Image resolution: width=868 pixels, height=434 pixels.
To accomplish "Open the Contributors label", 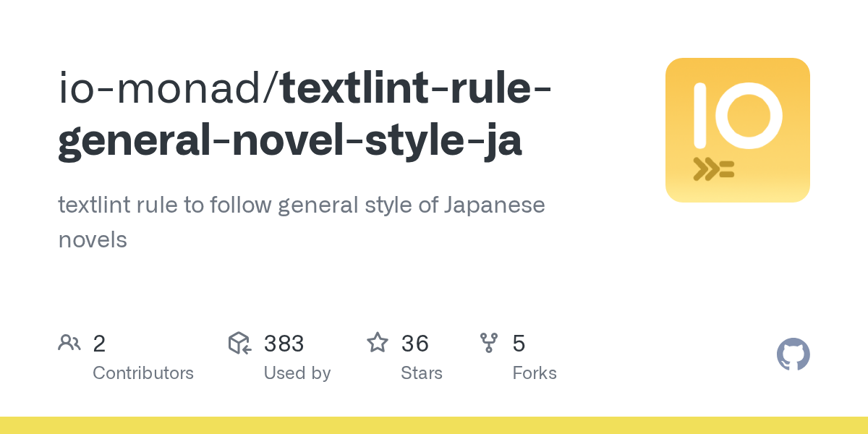I will pos(143,373).
